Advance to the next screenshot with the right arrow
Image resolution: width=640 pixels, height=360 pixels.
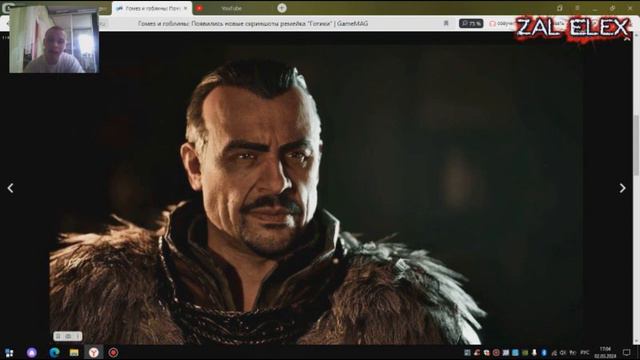pos(622,188)
